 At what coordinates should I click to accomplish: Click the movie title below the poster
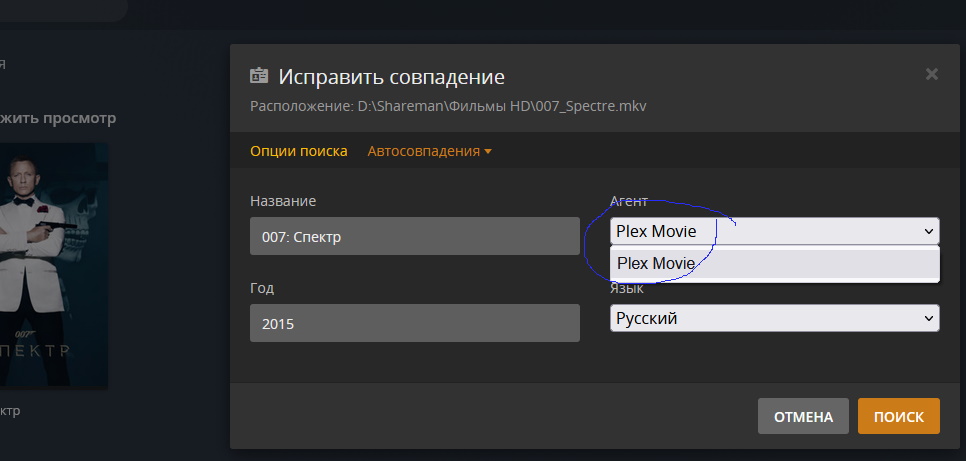10,410
